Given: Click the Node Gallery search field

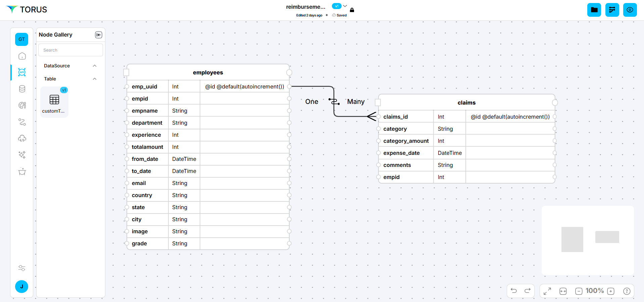Looking at the screenshot, I should click(70, 50).
